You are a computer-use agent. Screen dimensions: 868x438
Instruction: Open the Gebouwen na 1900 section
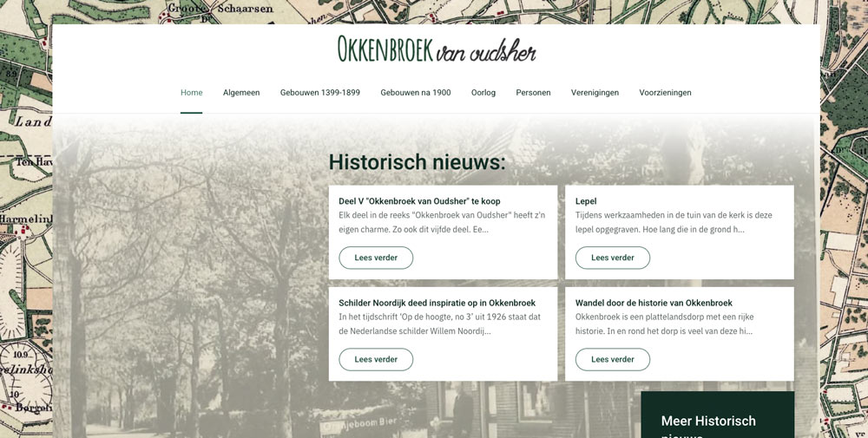(415, 93)
